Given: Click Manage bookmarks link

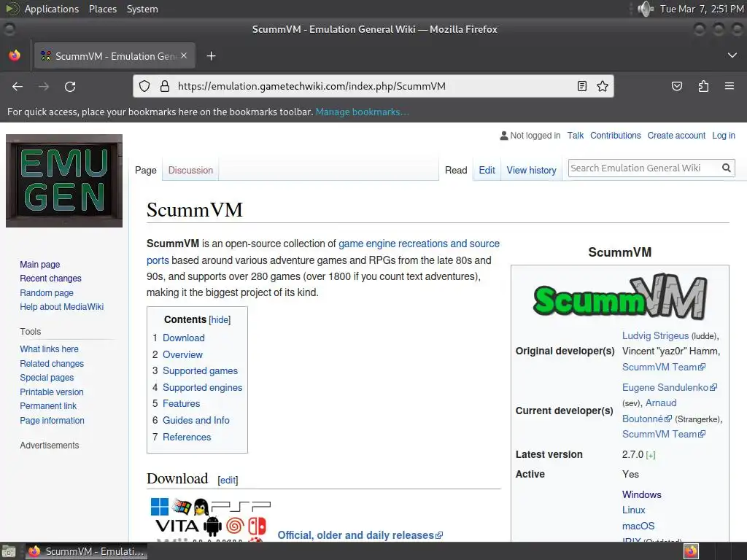Looking at the screenshot, I should point(362,112).
